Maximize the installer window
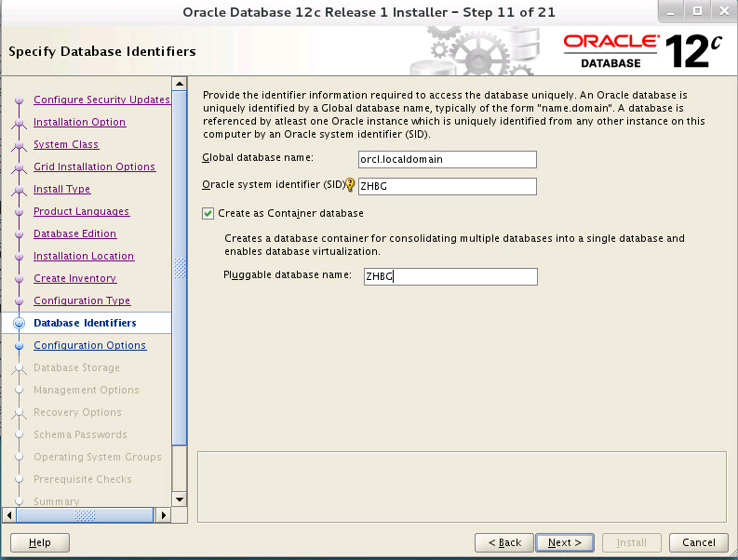 (698, 11)
